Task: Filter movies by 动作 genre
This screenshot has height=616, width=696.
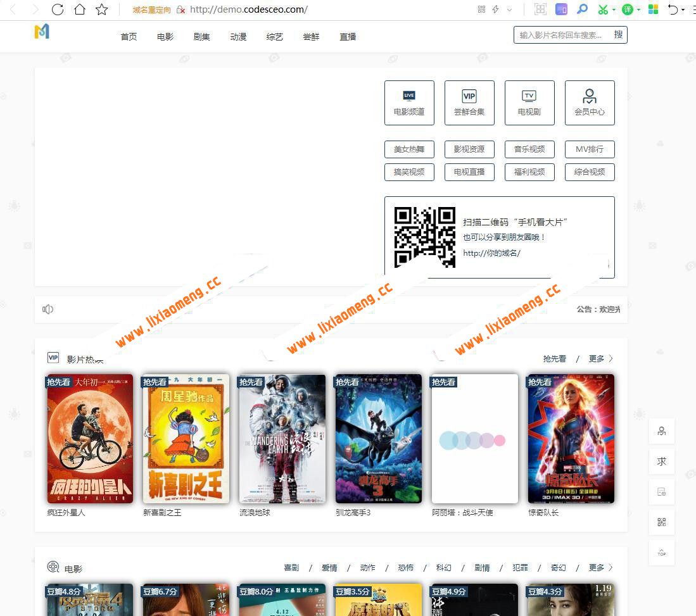Action: pos(367,568)
